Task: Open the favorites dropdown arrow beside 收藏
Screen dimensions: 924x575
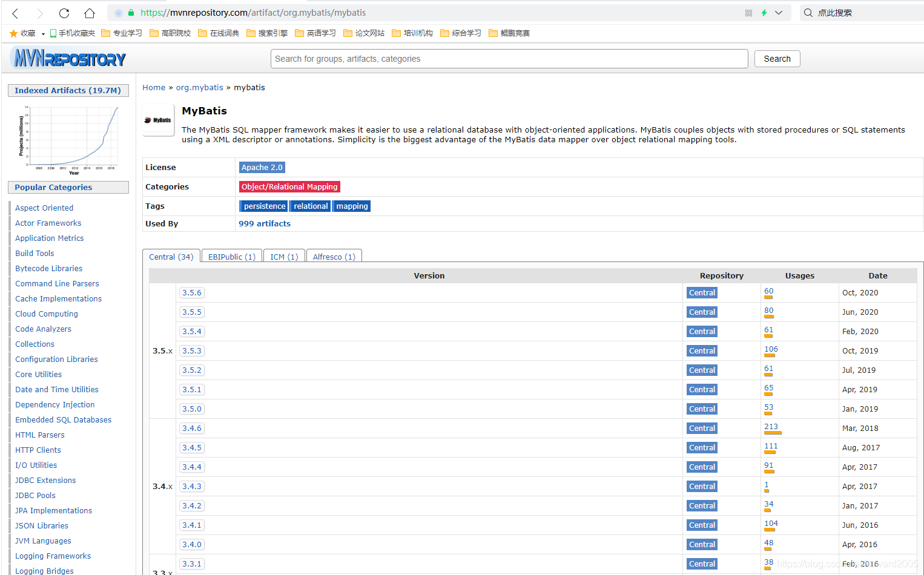Action: pyautogui.click(x=43, y=34)
